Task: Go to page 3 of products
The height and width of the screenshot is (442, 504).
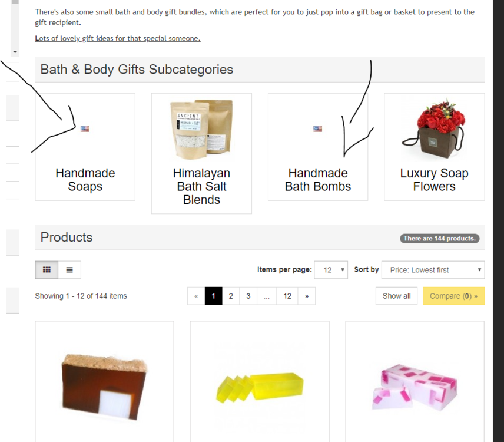Action: 248,296
